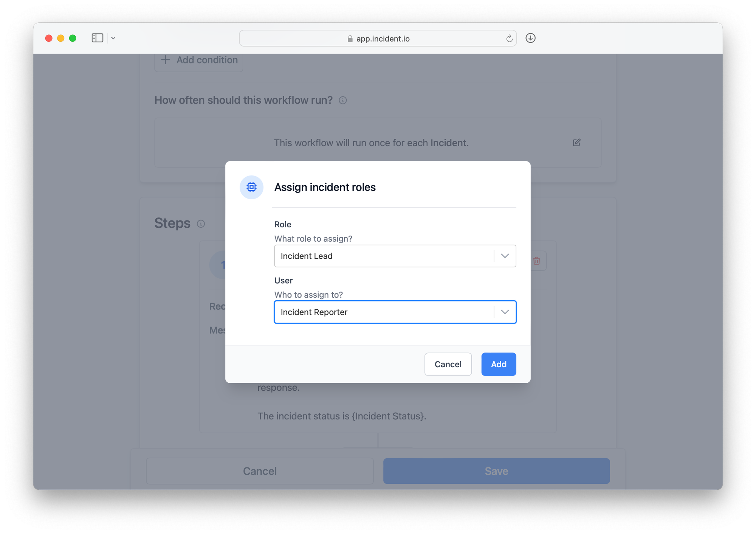The height and width of the screenshot is (534, 756).
Task: Click the plus icon on Add condition
Action: point(166,60)
